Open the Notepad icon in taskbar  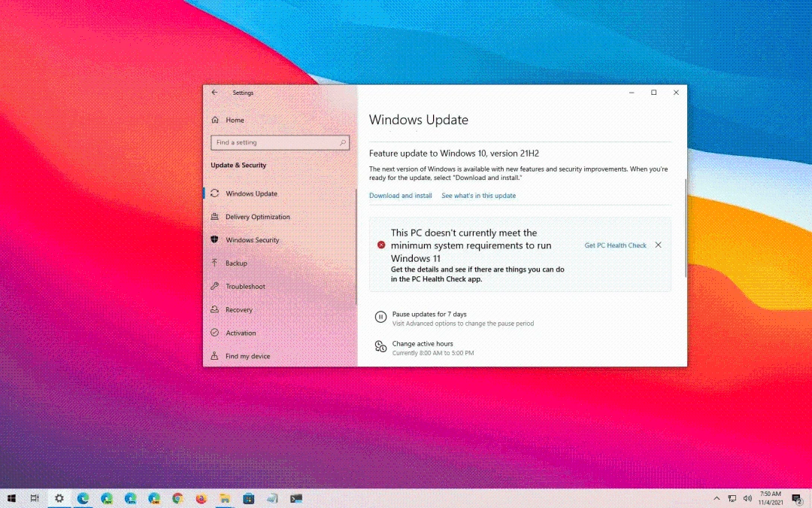(x=272, y=498)
